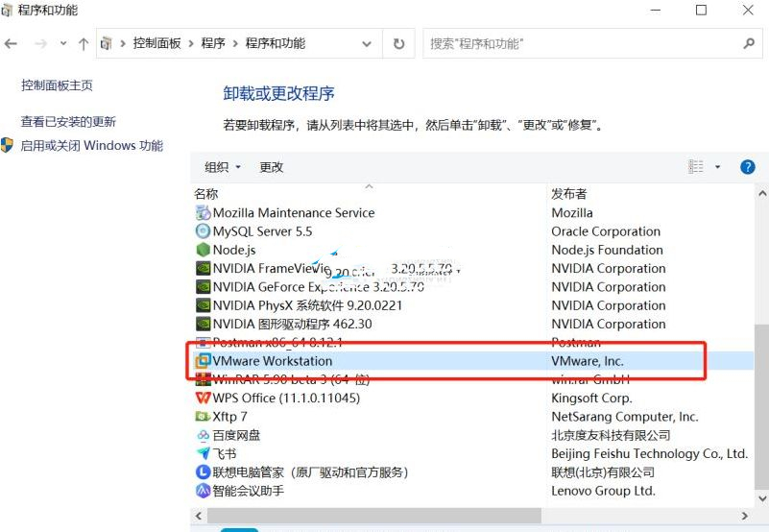Click the NVIDIA PhysX 系统软件 icon

point(203,305)
